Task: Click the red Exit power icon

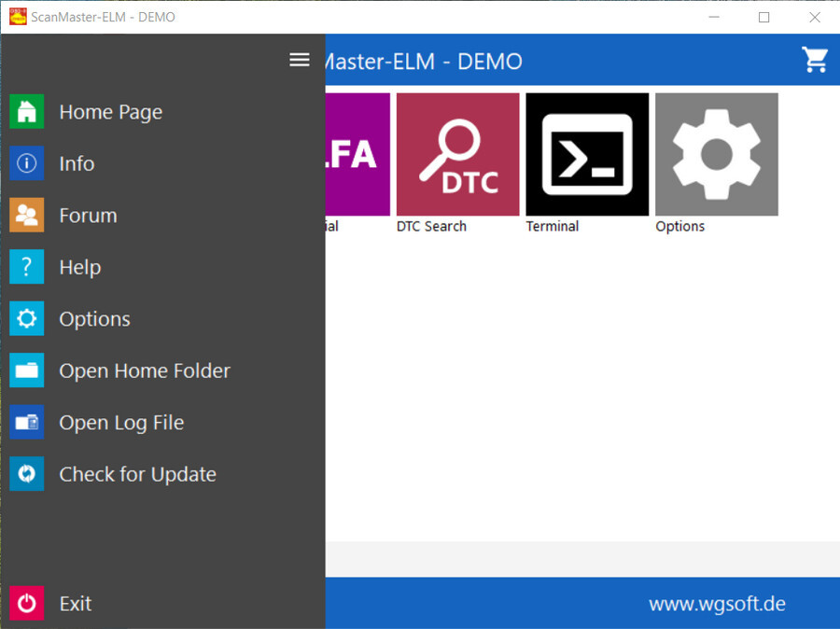Action: (26, 603)
